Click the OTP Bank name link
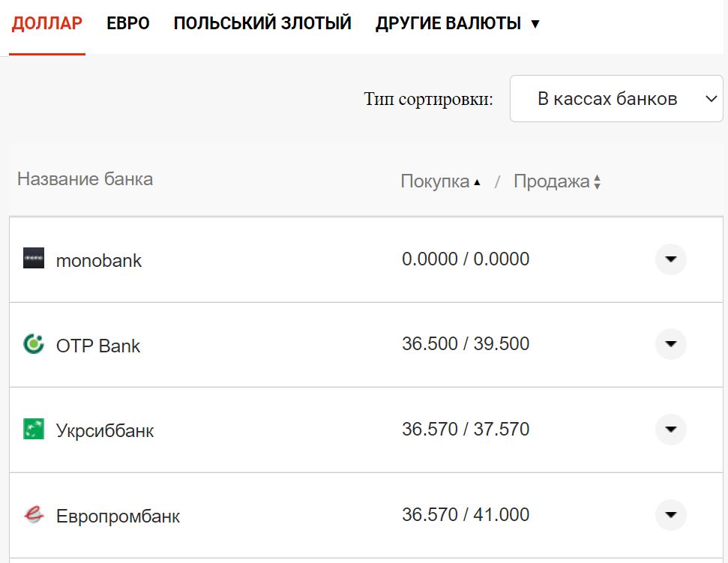This screenshot has width=728, height=563. (97, 346)
